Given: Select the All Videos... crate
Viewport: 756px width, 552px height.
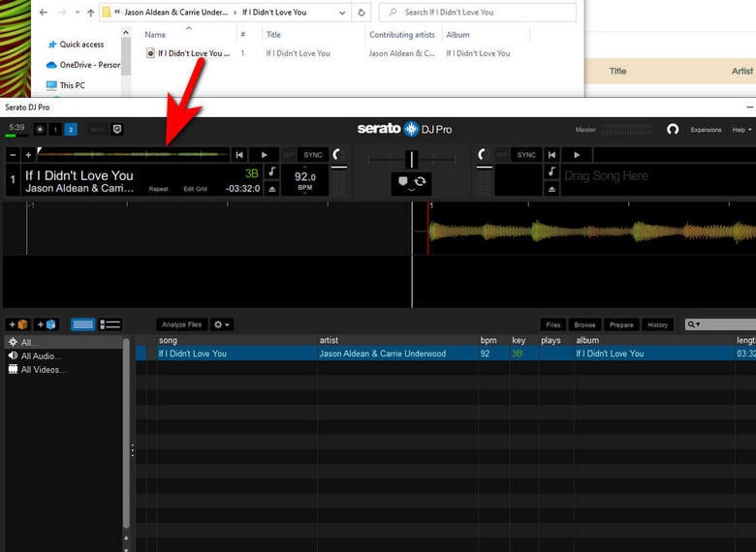Looking at the screenshot, I should click(64, 369).
